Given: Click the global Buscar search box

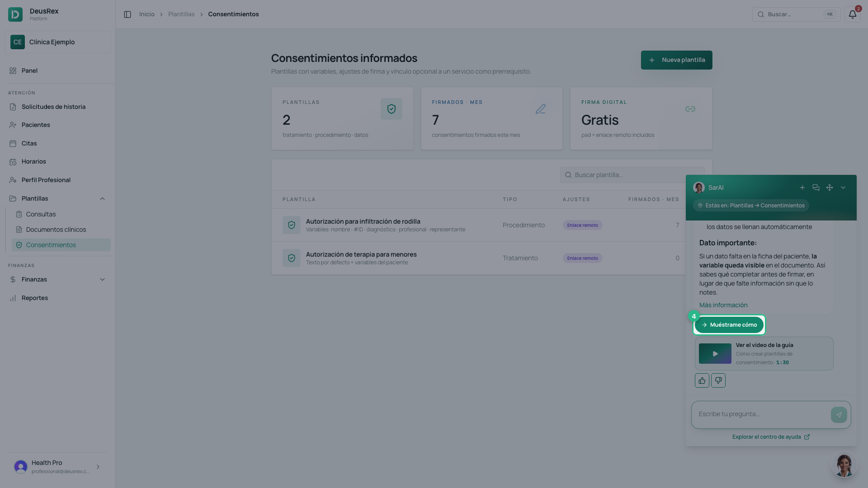Looking at the screenshot, I should click(796, 14).
